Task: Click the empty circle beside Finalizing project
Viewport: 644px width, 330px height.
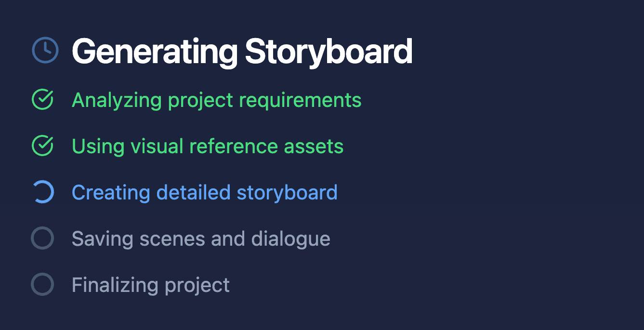Action: pyautogui.click(x=42, y=284)
